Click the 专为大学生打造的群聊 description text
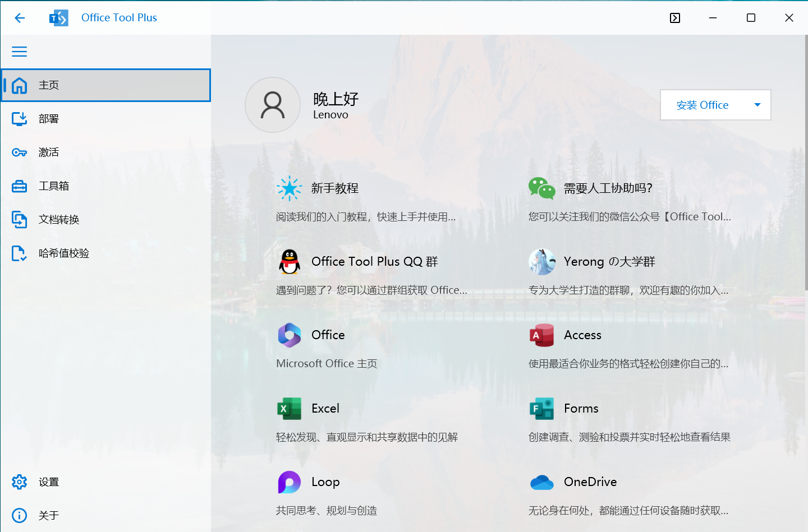The image size is (808, 532). click(x=628, y=290)
